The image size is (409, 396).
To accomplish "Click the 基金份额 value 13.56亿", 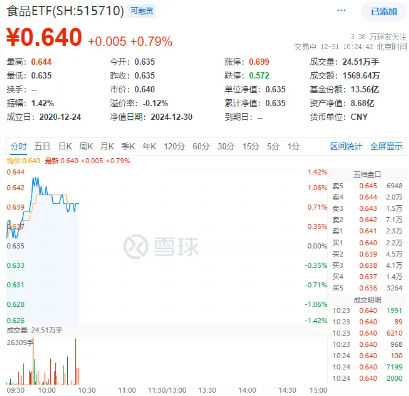I will click(x=365, y=89).
